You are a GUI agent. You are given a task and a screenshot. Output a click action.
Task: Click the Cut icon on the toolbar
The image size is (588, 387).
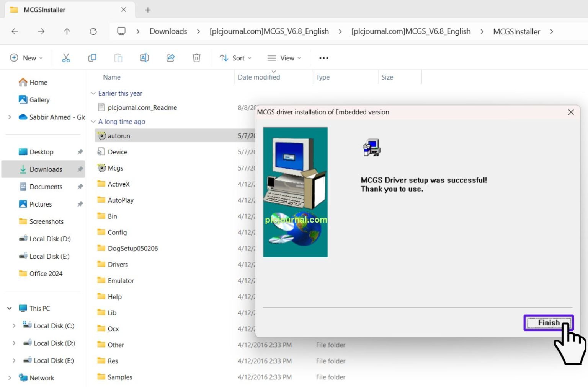tap(66, 58)
